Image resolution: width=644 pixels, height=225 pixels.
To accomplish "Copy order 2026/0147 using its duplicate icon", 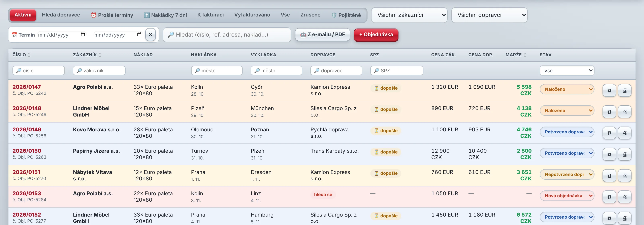I will pos(609,90).
